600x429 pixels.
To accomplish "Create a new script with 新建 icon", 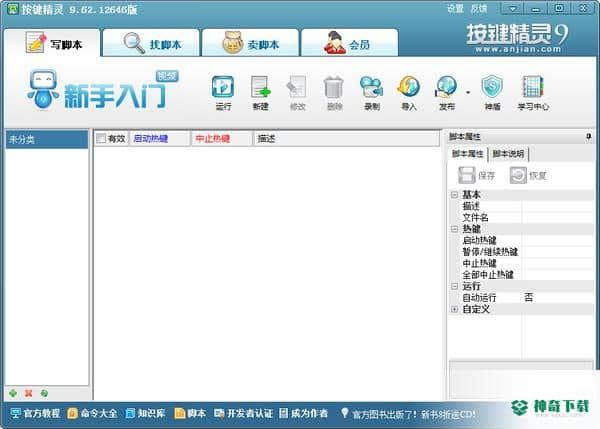I will click(x=261, y=93).
